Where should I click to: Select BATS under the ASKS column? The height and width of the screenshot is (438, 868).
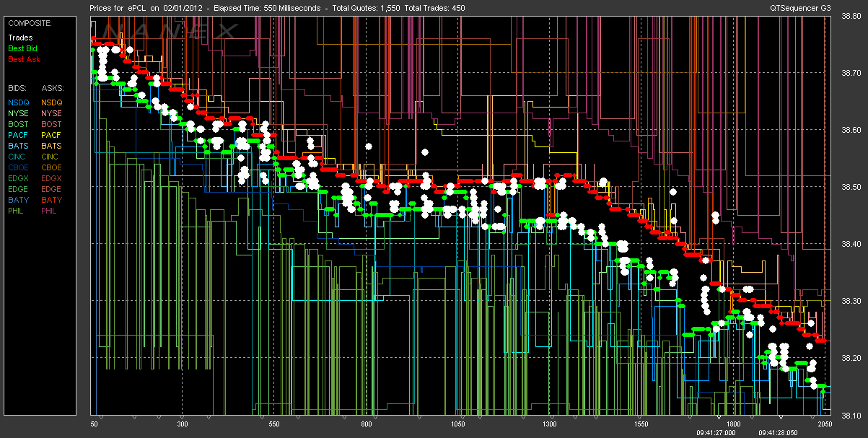[51, 146]
